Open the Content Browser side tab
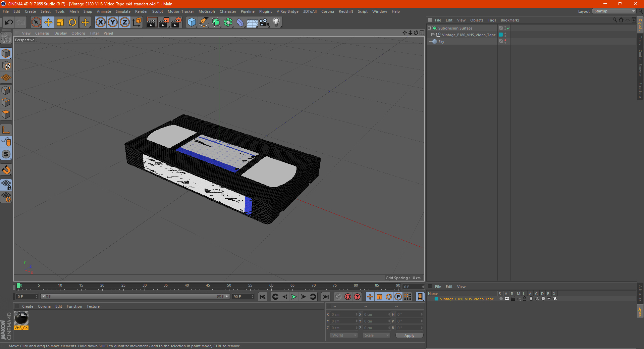644x349 pixels. pyautogui.click(x=640, y=63)
